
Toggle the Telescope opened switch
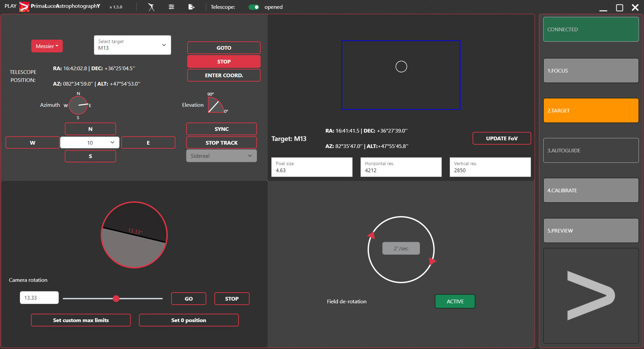pos(254,7)
